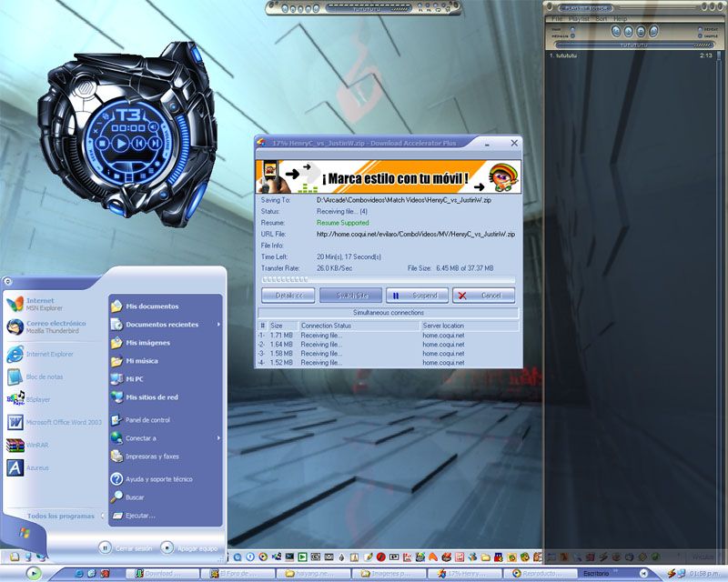The image size is (728, 582).
Task: Expand Documentos recientes submenu
Action: [166, 325]
